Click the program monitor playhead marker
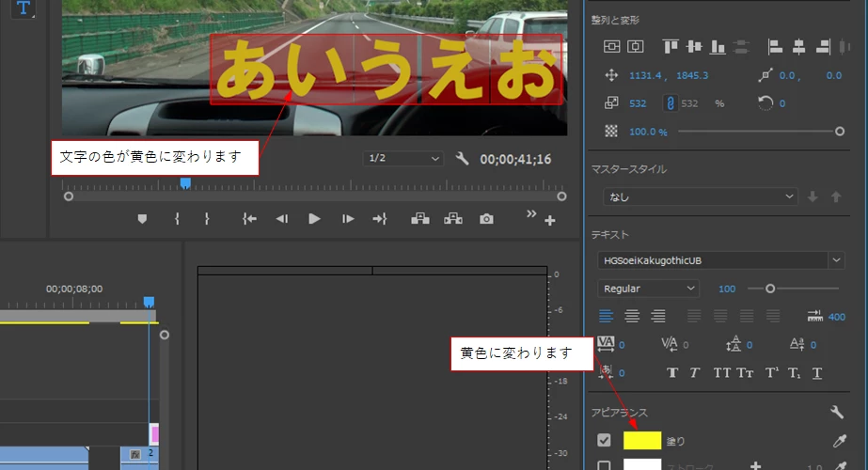 coord(185,183)
